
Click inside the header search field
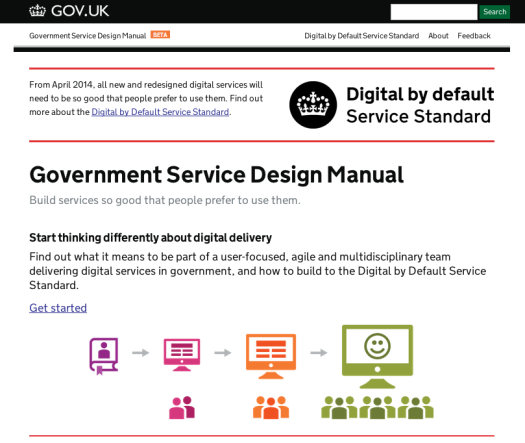click(x=434, y=12)
